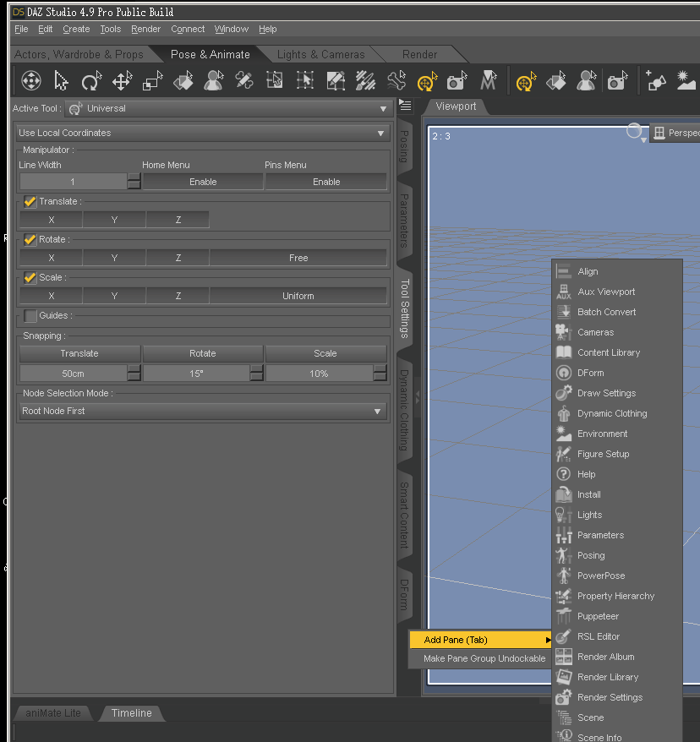Choose Make Pane Group Undockable
The height and width of the screenshot is (742, 700).
[484, 658]
